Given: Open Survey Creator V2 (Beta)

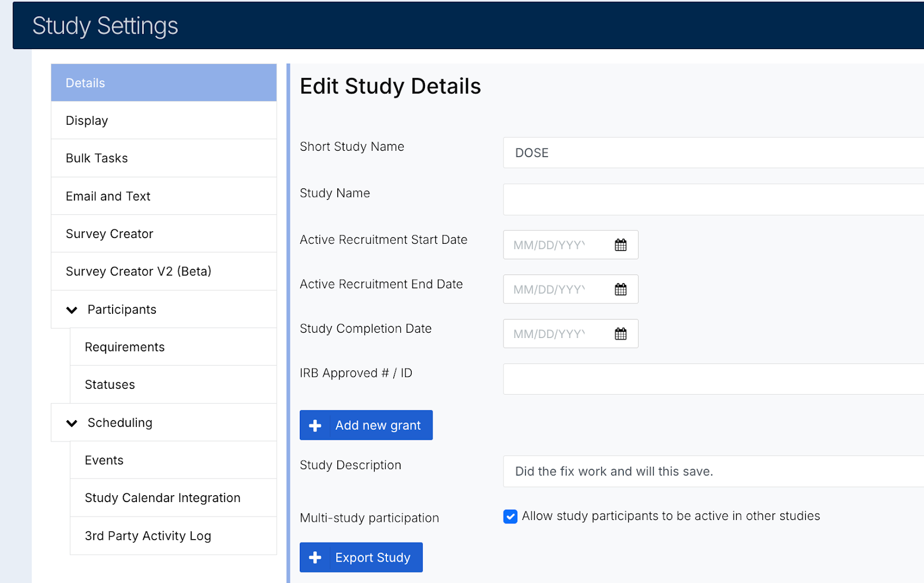Looking at the screenshot, I should pos(163,272).
